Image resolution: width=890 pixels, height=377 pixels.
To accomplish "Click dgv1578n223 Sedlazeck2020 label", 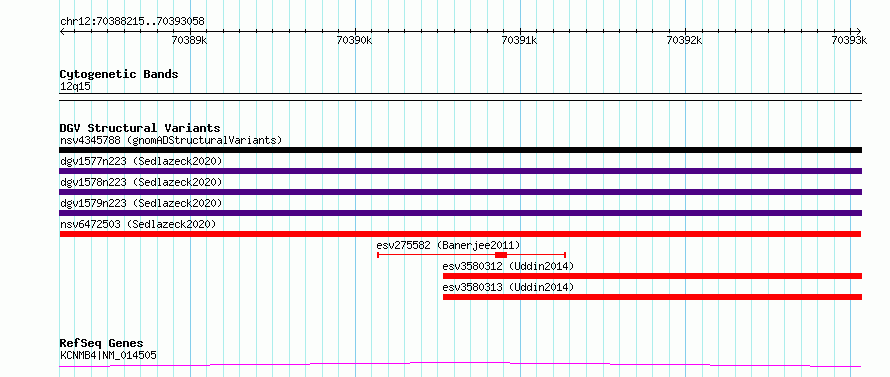I will coord(141,182).
